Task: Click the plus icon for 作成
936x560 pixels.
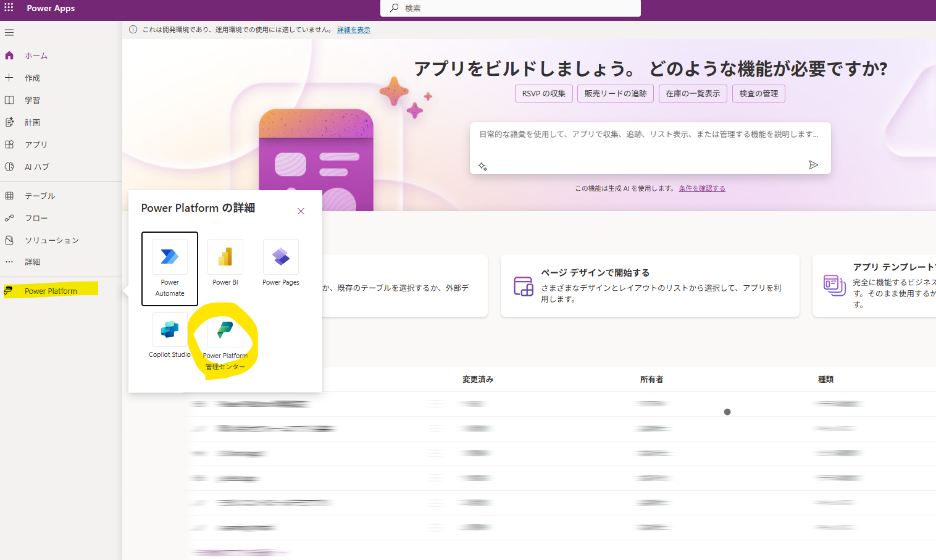Action: coord(9,78)
